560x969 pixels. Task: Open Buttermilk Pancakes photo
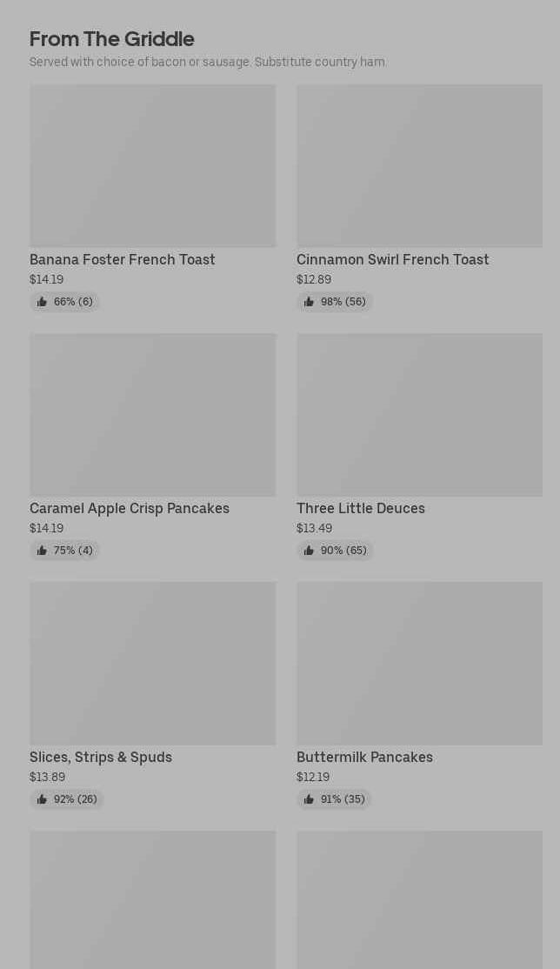click(x=419, y=663)
